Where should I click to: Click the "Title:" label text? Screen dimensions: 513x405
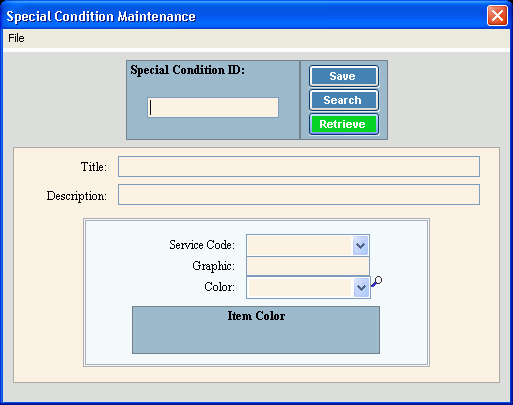[x=94, y=167]
